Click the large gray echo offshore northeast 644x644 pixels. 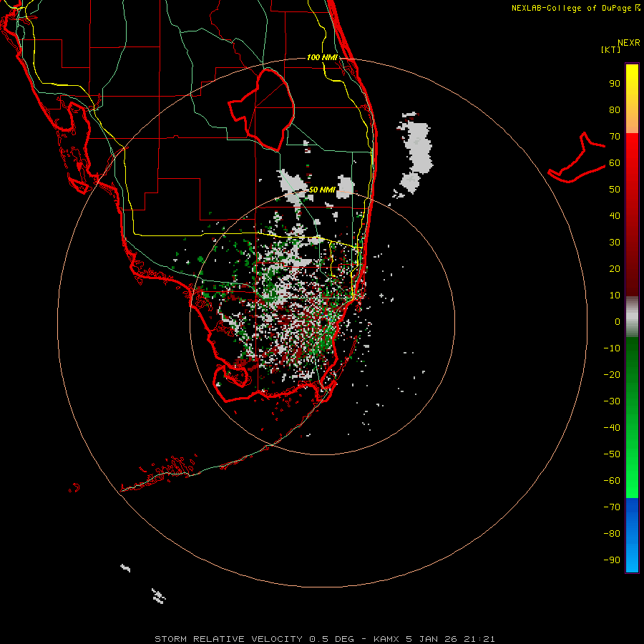tap(418, 147)
